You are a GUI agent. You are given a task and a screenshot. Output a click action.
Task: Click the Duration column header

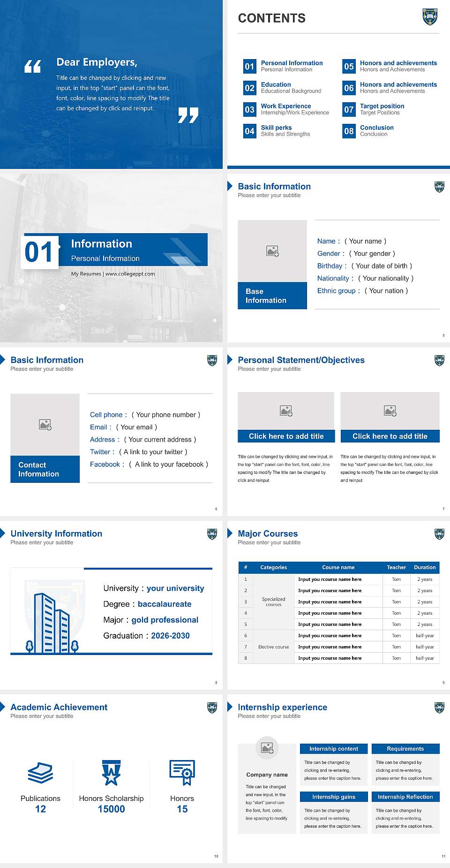pos(425,567)
